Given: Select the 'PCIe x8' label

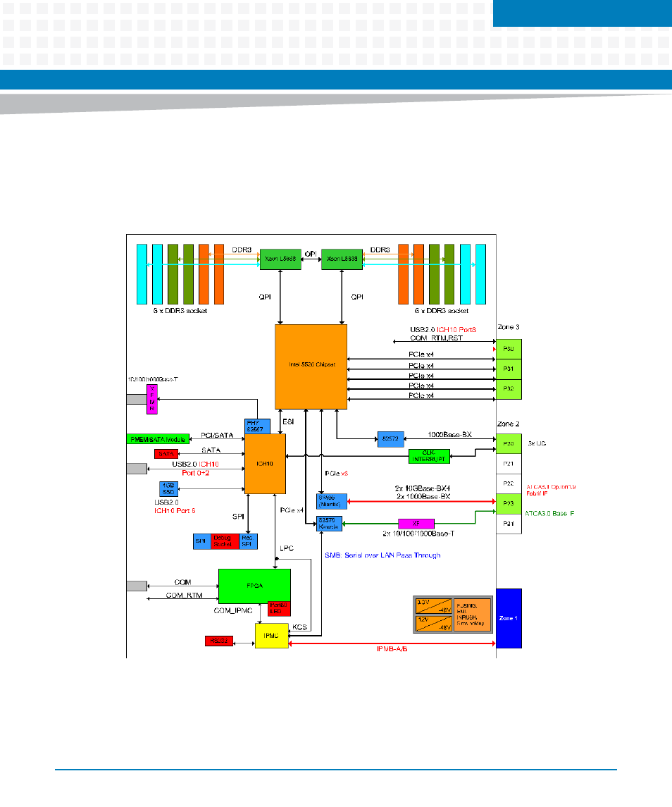Looking at the screenshot, I should tap(337, 473).
